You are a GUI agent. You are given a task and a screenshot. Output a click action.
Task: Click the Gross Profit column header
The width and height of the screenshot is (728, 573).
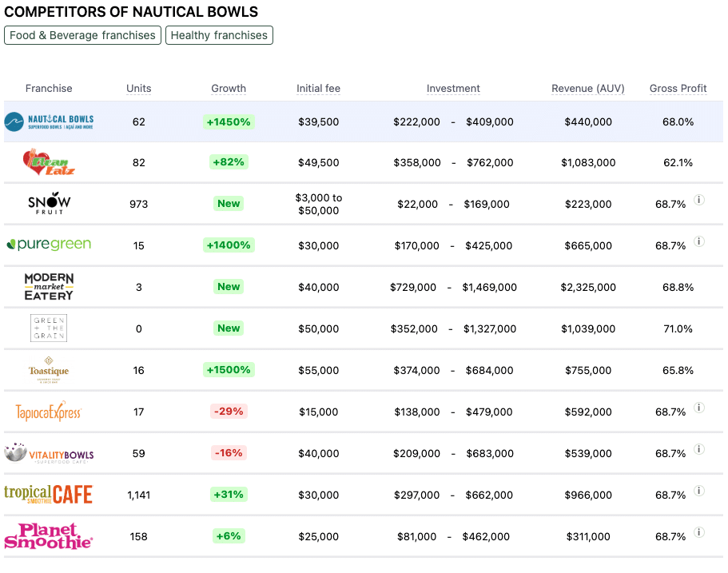[x=678, y=88]
